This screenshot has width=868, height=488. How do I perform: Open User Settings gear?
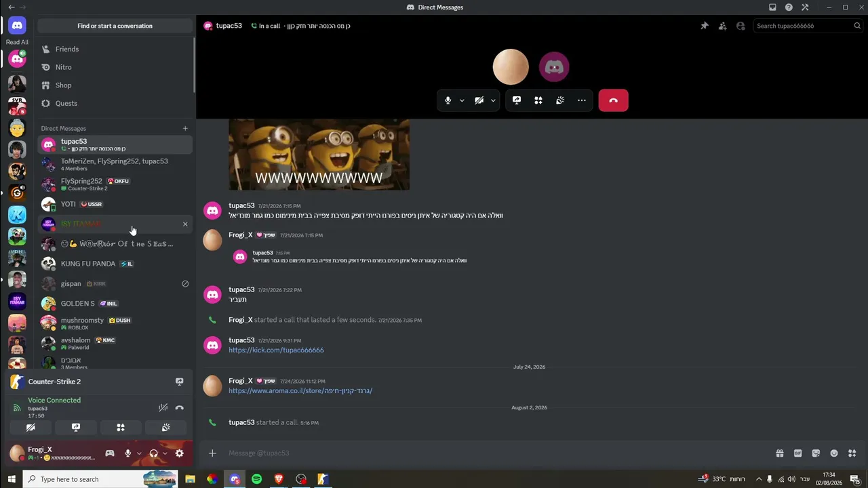[x=179, y=453]
